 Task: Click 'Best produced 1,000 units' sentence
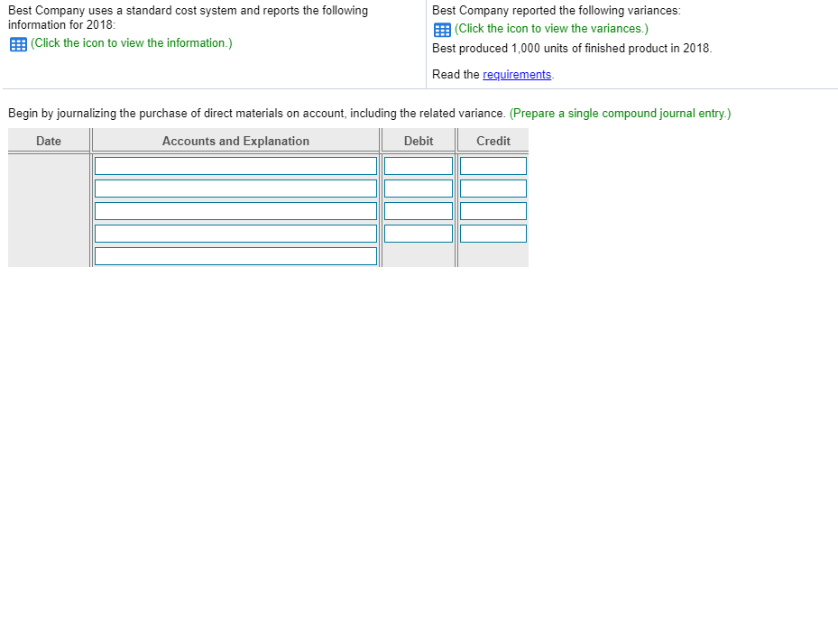[x=572, y=48]
